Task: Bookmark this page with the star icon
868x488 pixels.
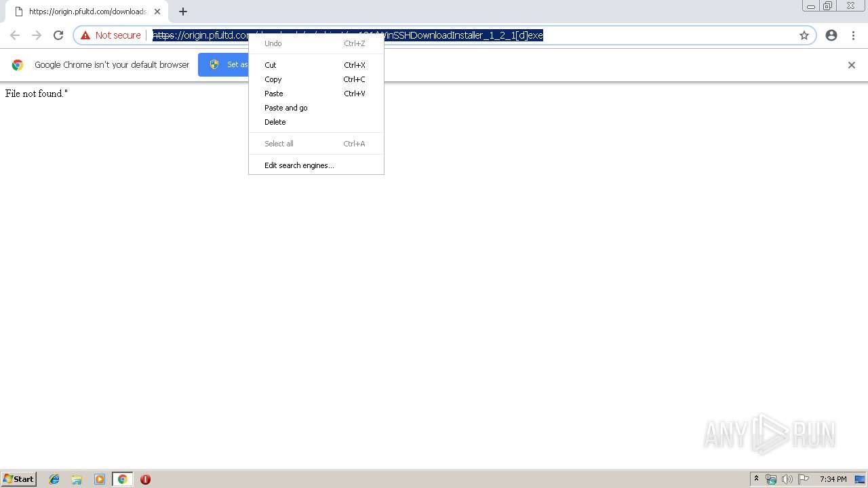Action: point(804,35)
